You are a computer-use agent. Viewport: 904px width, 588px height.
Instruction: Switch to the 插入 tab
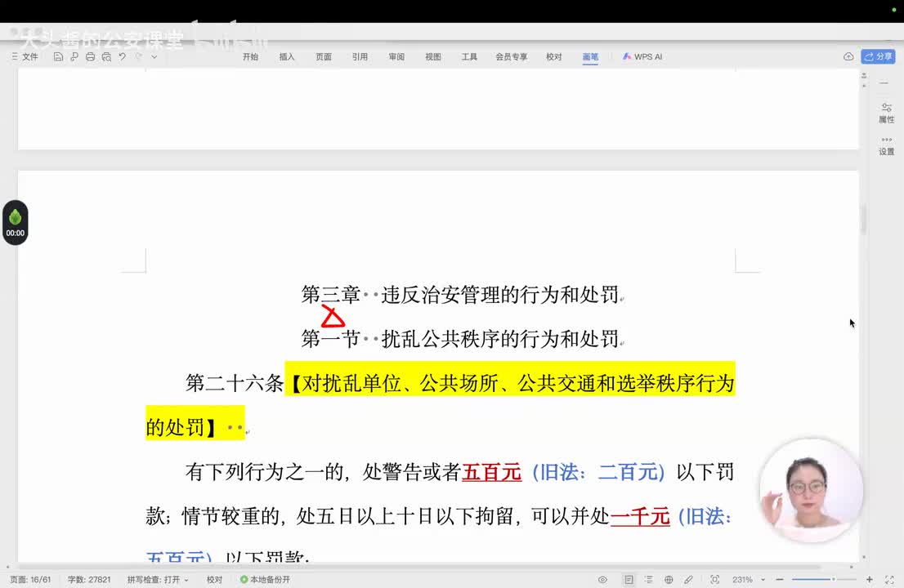coord(287,56)
